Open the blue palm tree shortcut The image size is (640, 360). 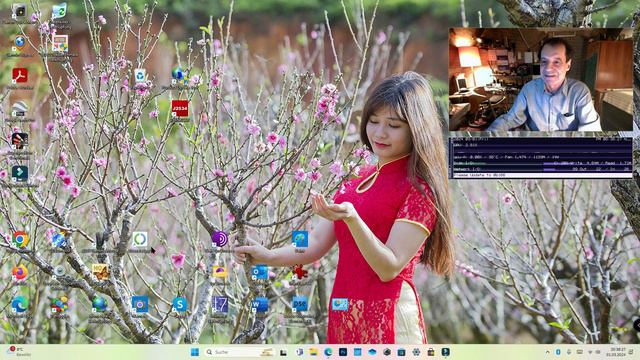[300, 239]
